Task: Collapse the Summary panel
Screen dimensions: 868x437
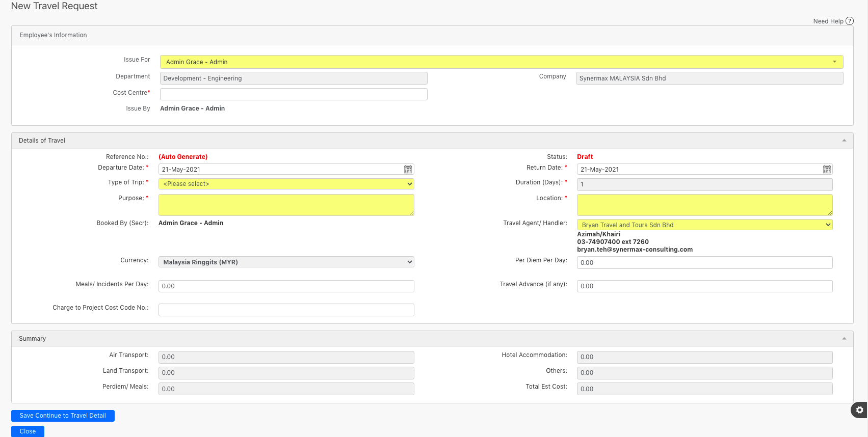Action: [x=844, y=339]
